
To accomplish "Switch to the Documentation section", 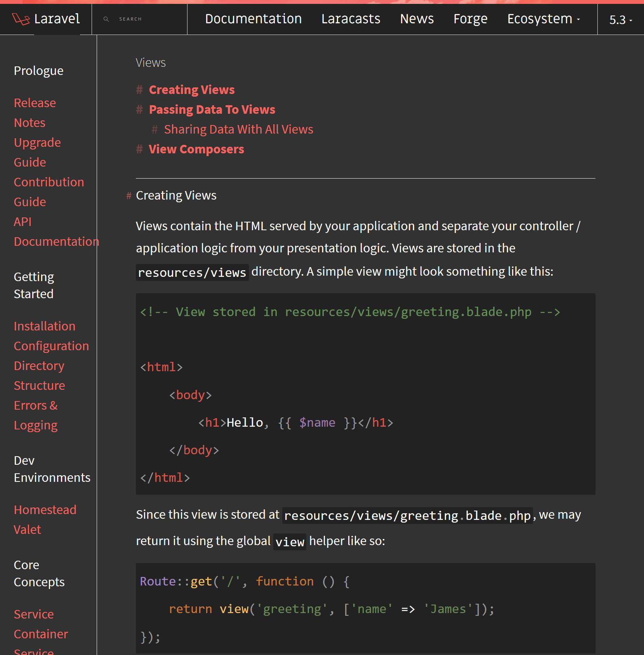I will [253, 19].
